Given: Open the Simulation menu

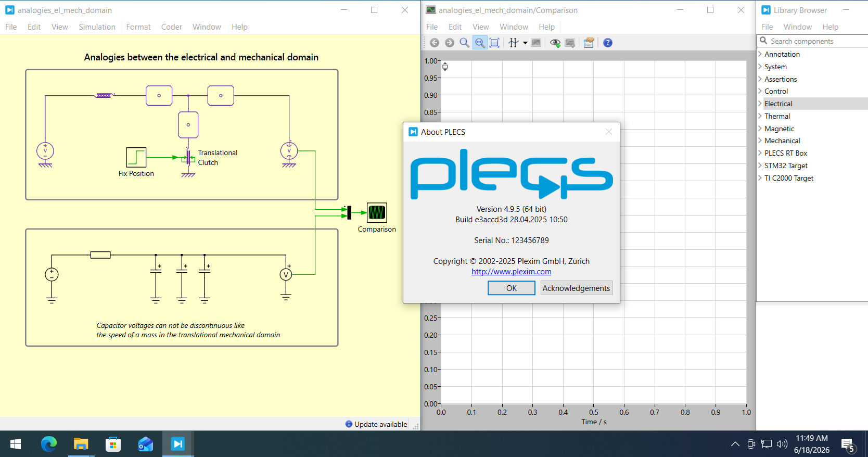Looking at the screenshot, I should (97, 27).
